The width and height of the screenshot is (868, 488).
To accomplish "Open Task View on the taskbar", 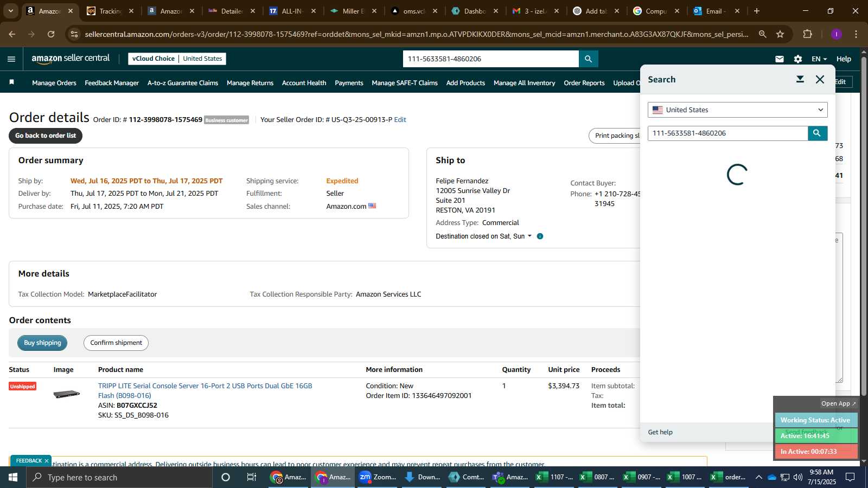I will click(x=252, y=477).
